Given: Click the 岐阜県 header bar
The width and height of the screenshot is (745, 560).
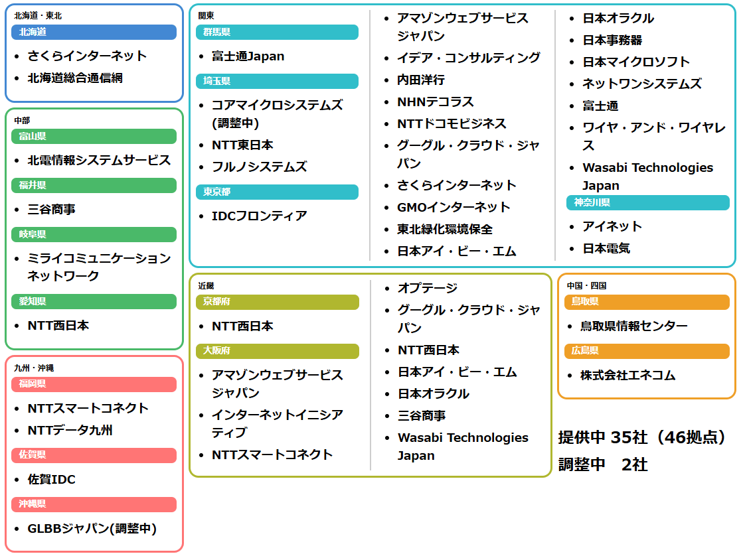Looking at the screenshot, I should [x=94, y=235].
